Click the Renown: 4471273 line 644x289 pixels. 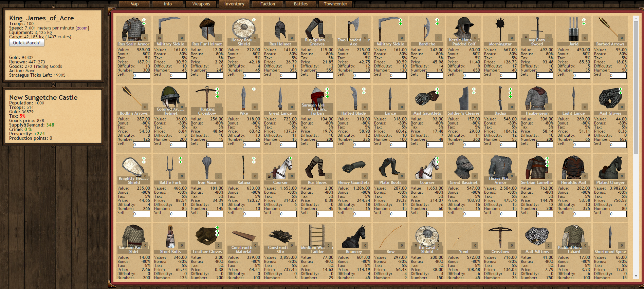coord(27,62)
